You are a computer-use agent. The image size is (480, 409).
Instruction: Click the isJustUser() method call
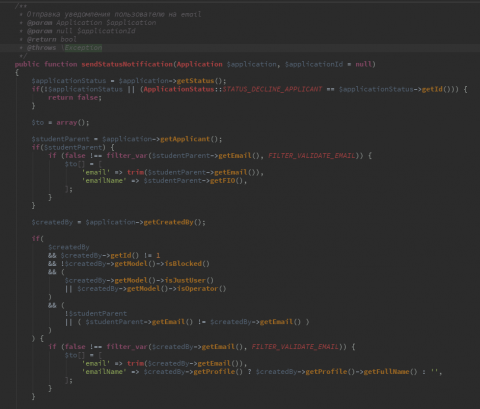pos(189,280)
